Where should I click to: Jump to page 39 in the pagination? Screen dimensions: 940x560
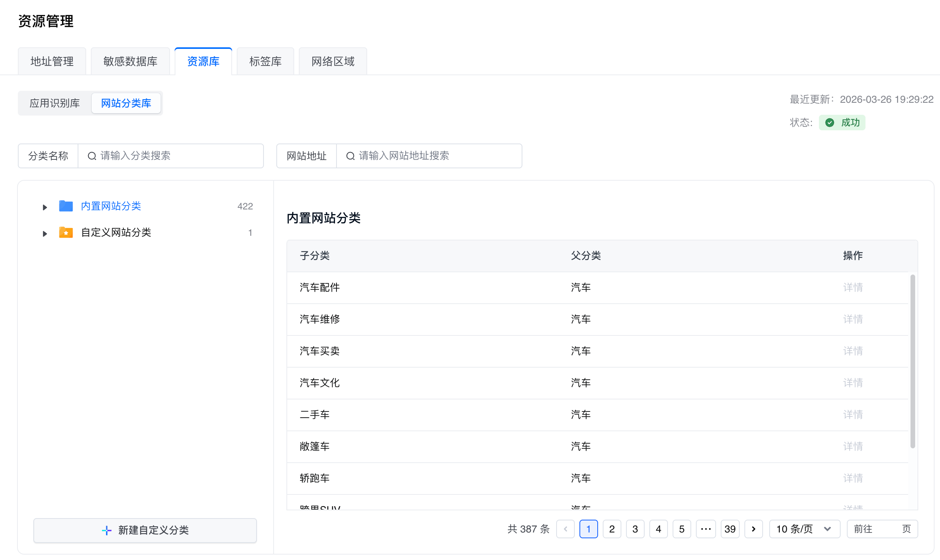pos(730,529)
